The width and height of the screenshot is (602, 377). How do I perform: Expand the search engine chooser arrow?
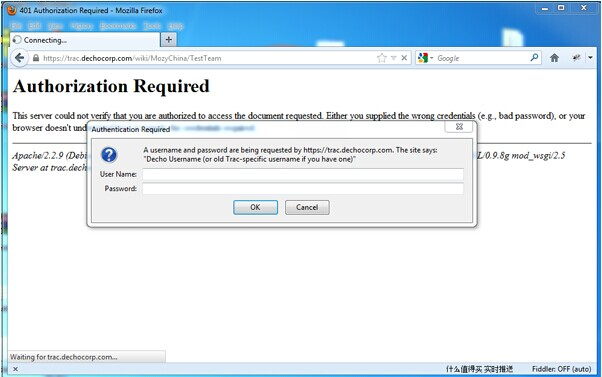(432, 58)
